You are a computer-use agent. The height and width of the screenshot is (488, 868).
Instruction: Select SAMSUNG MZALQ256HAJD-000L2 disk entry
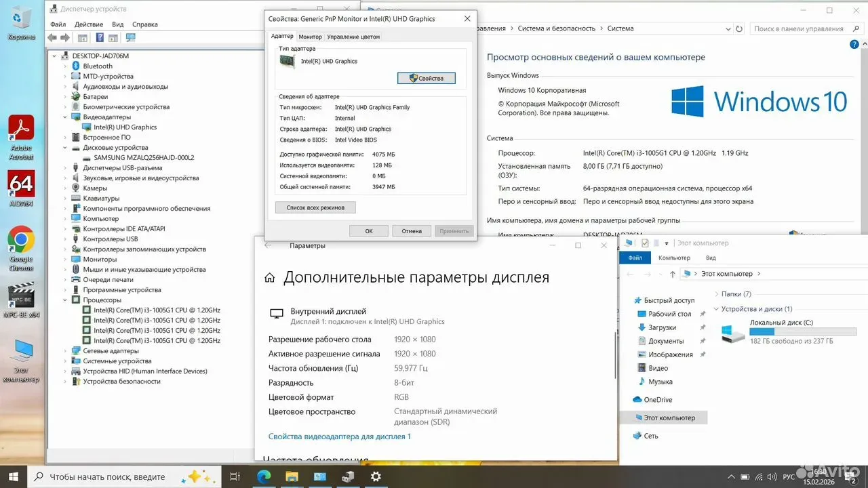144,157
